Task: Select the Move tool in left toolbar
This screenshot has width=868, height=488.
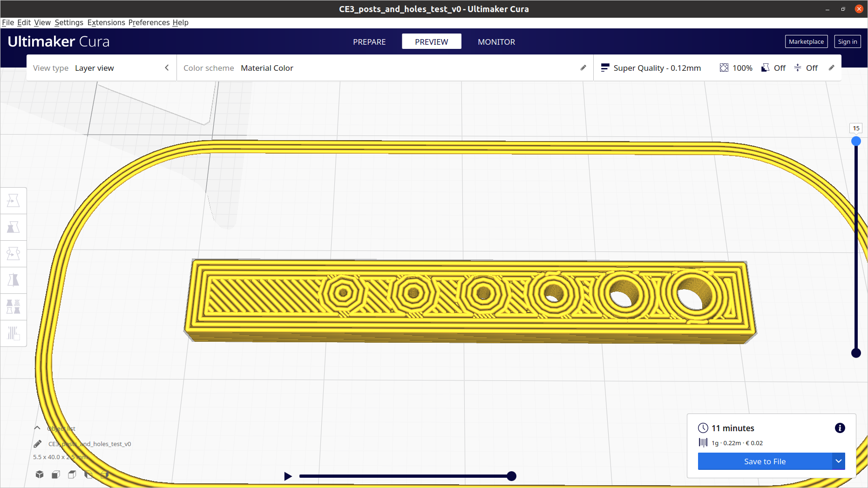Action: pyautogui.click(x=13, y=201)
